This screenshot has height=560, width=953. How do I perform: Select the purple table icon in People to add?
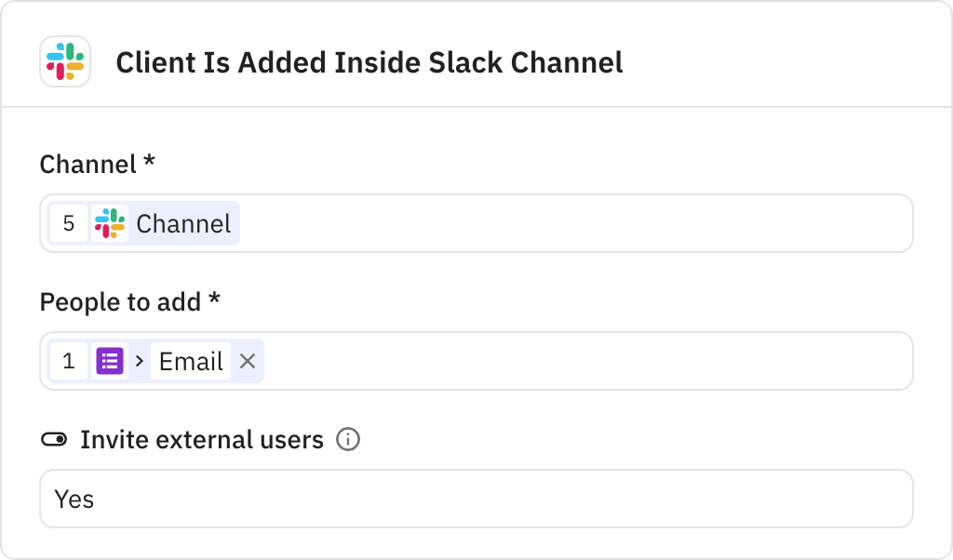click(110, 361)
